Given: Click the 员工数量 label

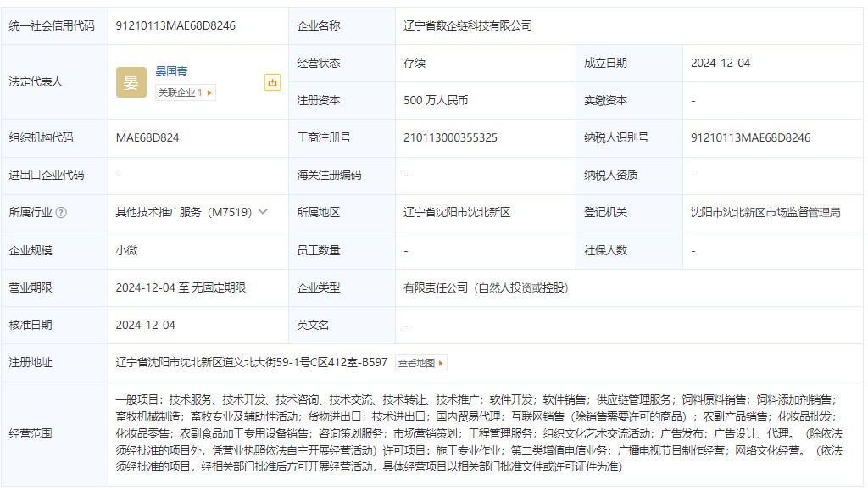Looking at the screenshot, I should pyautogui.click(x=319, y=250).
